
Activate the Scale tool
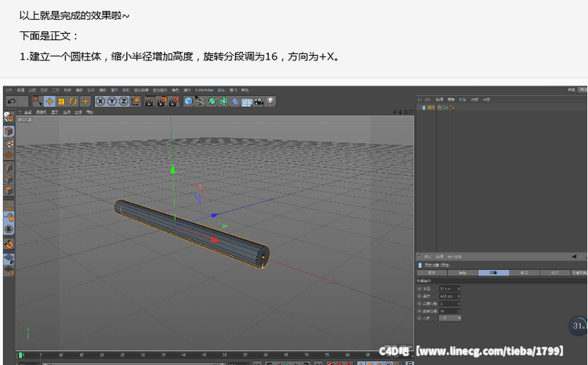(x=61, y=101)
